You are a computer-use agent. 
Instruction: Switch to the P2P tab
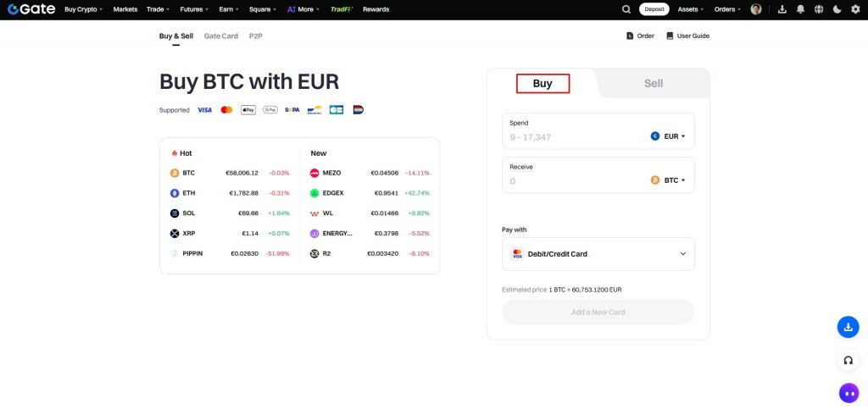pos(255,36)
